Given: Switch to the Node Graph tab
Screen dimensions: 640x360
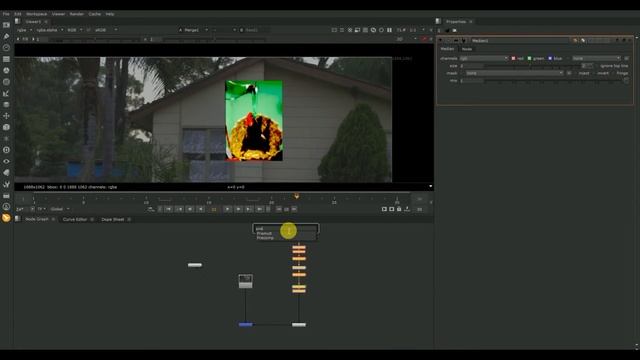Looking at the screenshot, I should [37, 219].
